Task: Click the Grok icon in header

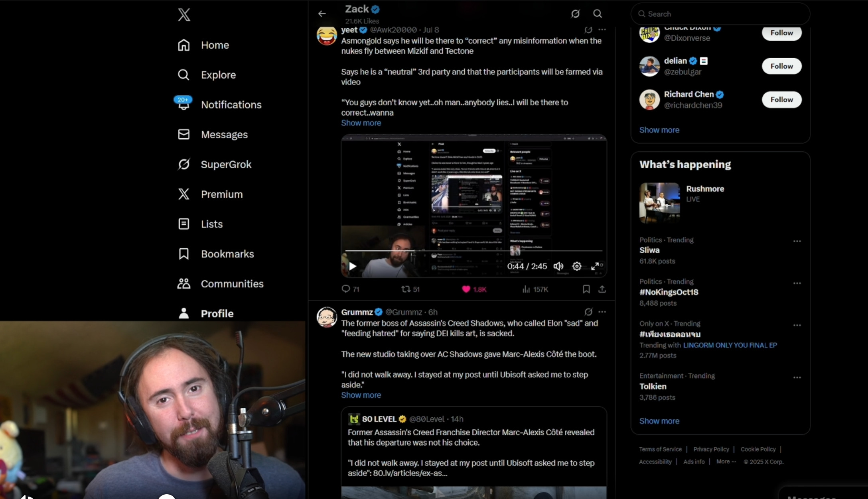Action: click(575, 14)
